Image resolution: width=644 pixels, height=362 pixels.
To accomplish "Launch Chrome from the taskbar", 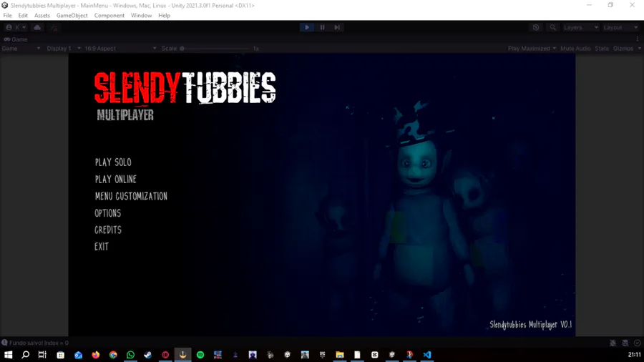I will (x=113, y=355).
